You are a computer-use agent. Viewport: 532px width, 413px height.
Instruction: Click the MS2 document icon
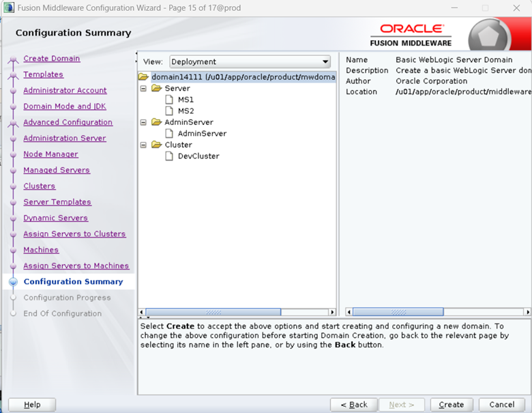click(x=169, y=111)
